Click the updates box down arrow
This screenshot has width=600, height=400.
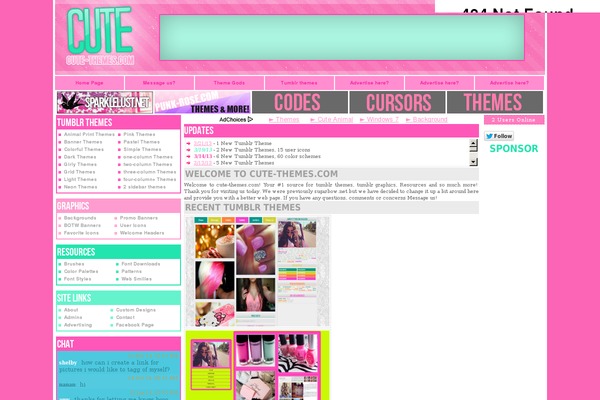tap(473, 162)
